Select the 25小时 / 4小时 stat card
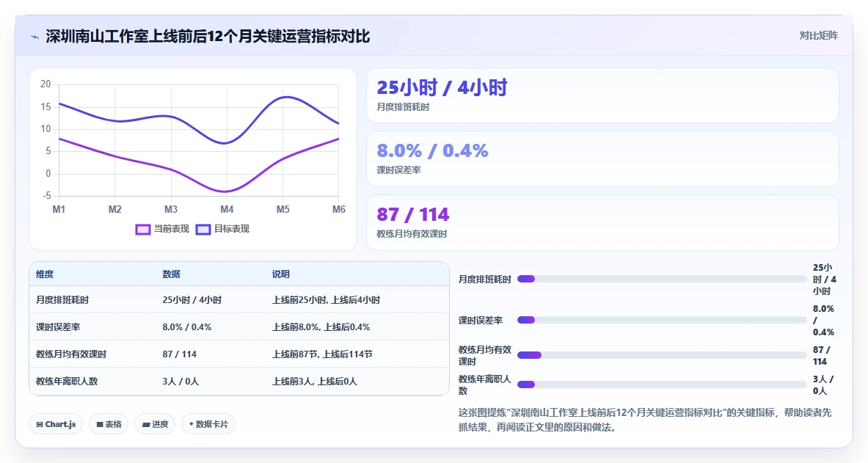 click(602, 95)
